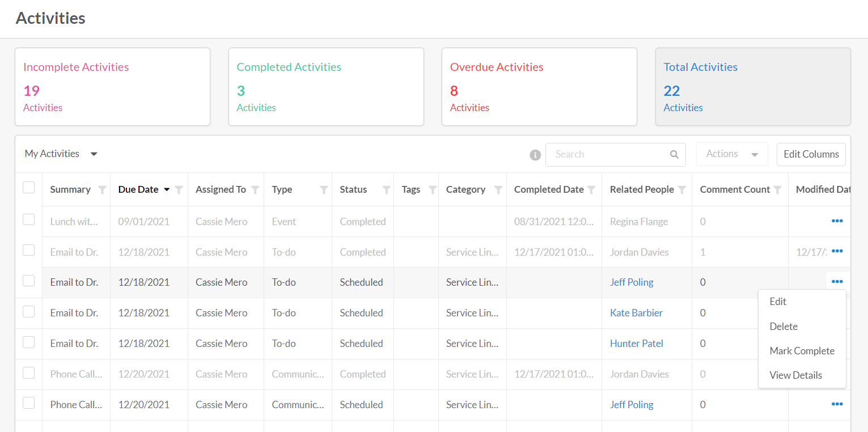Check the Jordan Davies phone call row checkbox
This screenshot has width=868, height=432.
point(28,372)
